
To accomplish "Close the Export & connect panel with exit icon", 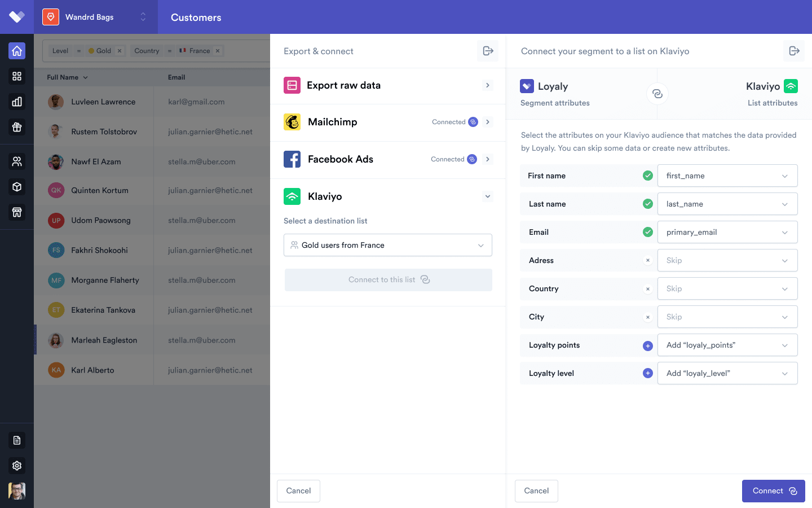I will point(488,51).
